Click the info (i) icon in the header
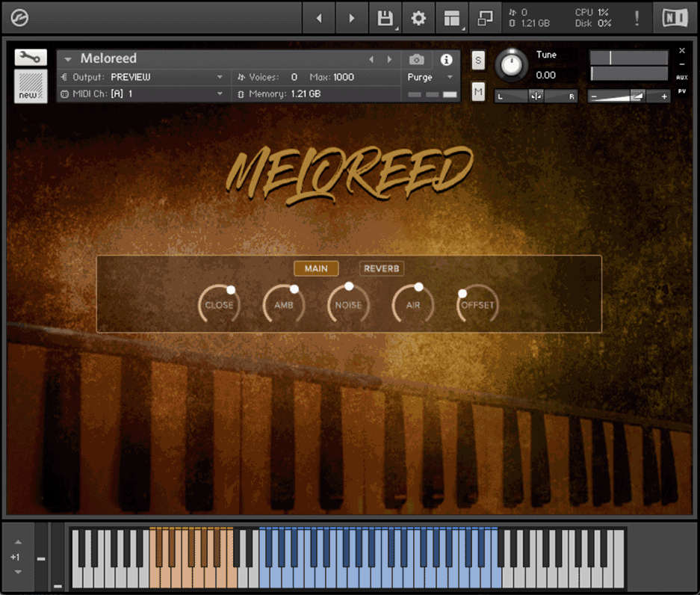Image resolution: width=700 pixels, height=595 pixels. [446, 60]
